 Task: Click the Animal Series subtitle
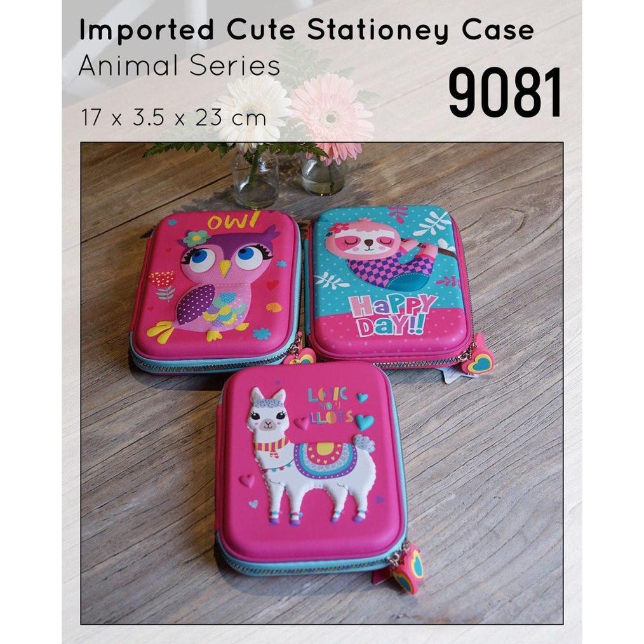[179, 65]
